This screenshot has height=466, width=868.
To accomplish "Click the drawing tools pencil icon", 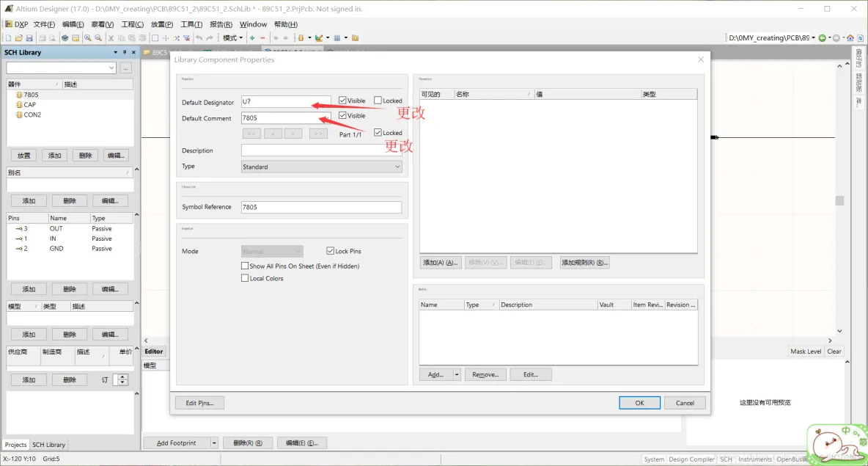I will pyautogui.click(x=319, y=38).
